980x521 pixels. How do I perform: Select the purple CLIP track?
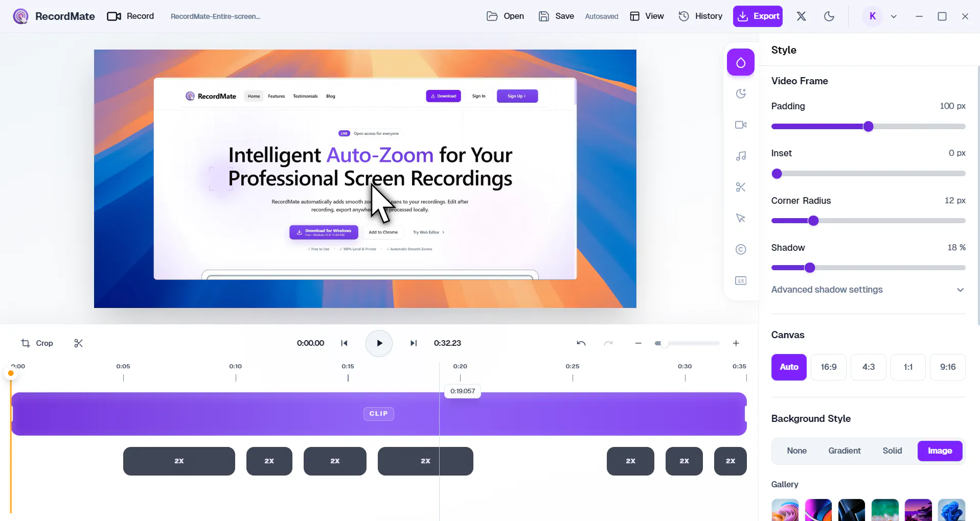pos(379,414)
